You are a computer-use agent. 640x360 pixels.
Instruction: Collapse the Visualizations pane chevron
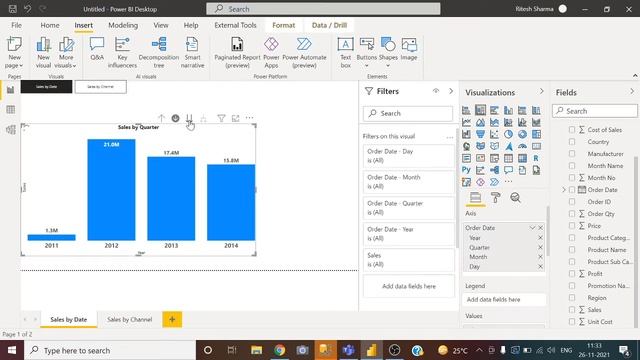(542, 91)
